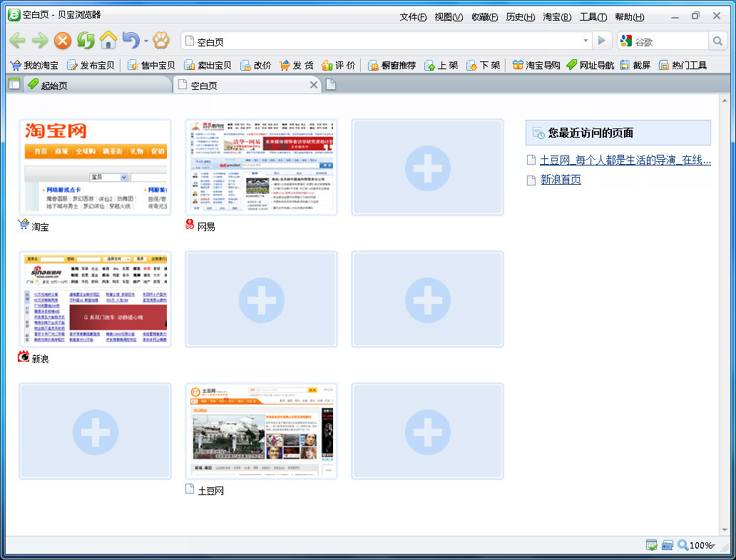Expand the Undo history dropdown arrow
Screen dimensions: 736x560
[146, 41]
